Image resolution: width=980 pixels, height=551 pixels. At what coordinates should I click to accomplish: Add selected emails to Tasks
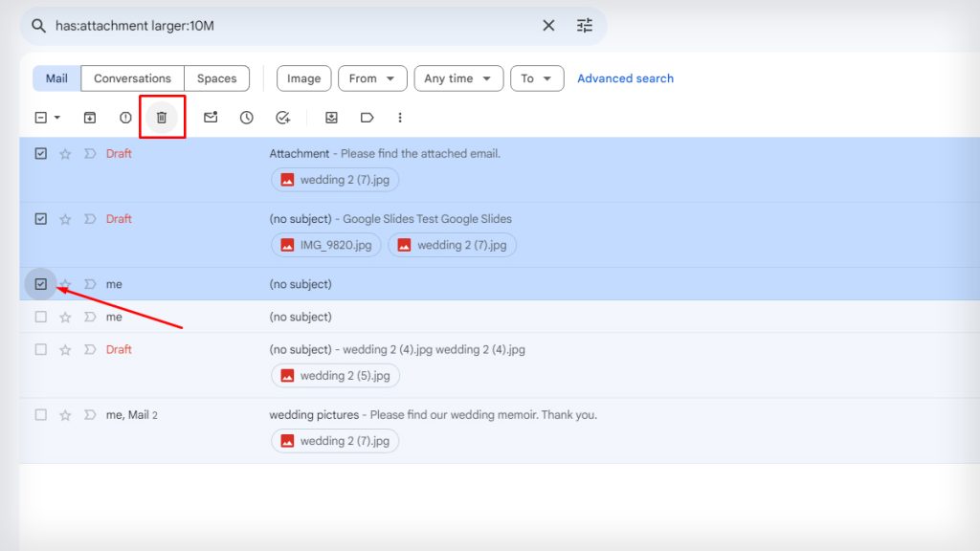pos(283,117)
